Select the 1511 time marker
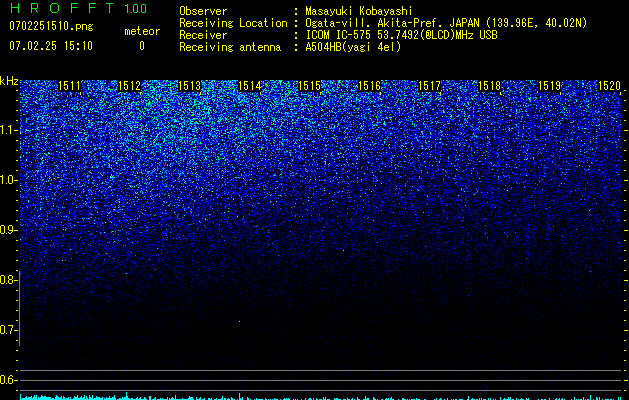 click(x=69, y=86)
